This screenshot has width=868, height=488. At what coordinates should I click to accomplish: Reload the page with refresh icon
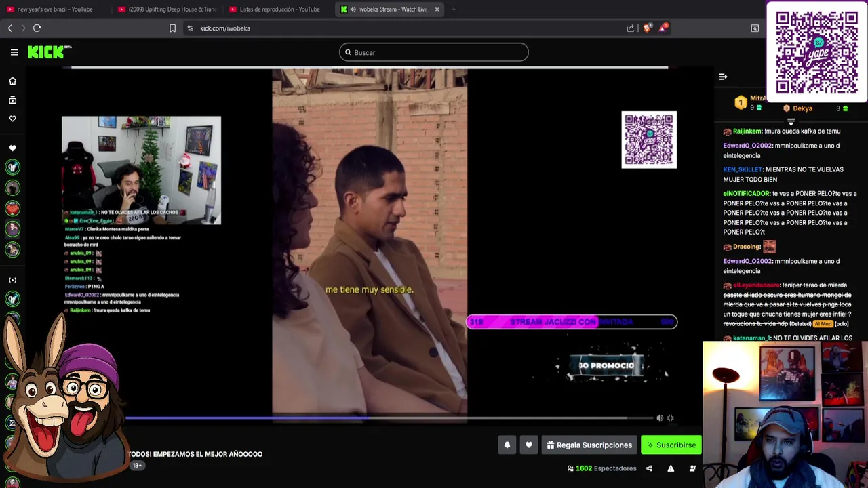pyautogui.click(x=37, y=28)
